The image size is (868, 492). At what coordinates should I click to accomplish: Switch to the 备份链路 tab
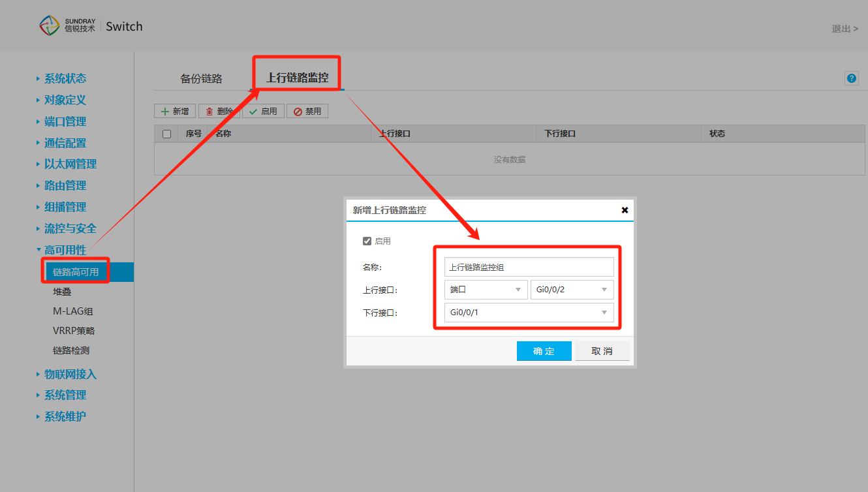tap(201, 78)
